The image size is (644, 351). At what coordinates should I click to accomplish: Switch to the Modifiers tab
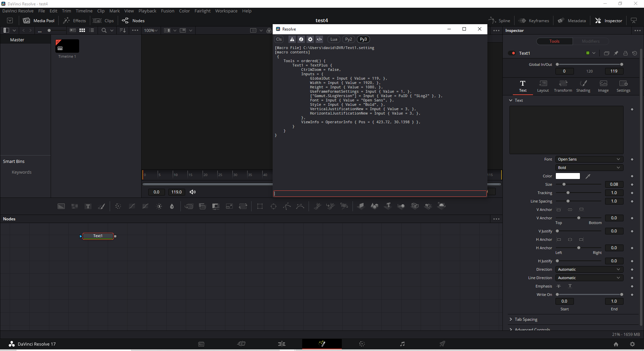click(x=590, y=41)
